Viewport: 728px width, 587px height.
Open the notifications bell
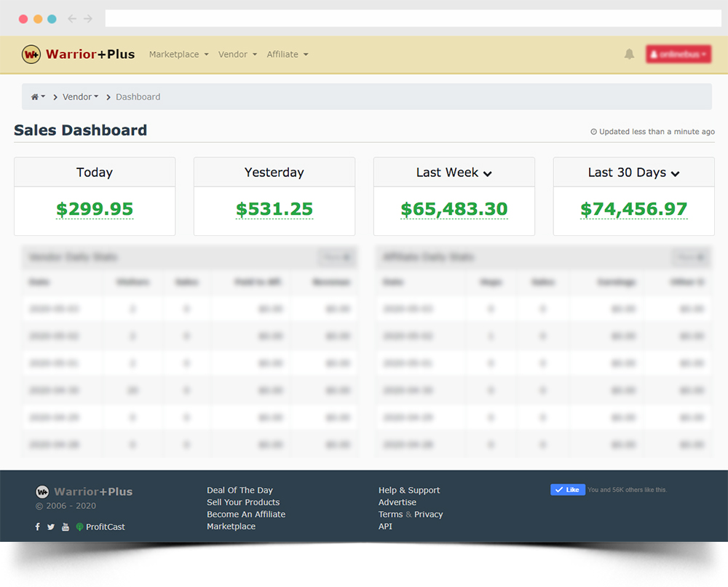click(x=629, y=55)
